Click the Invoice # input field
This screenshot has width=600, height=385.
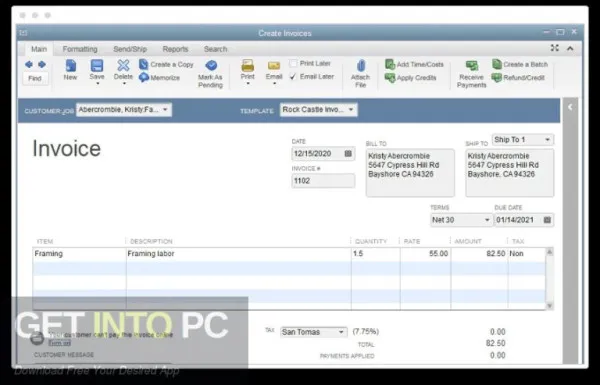(x=323, y=181)
